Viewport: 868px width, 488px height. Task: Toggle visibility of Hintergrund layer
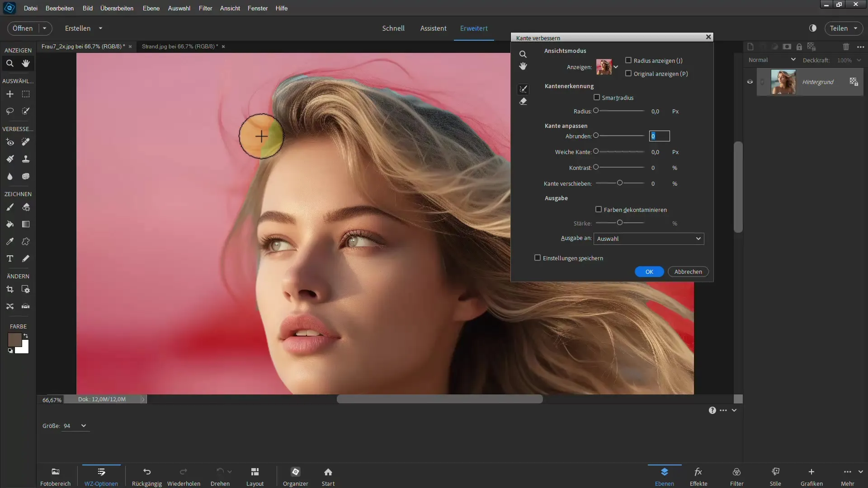[750, 82]
